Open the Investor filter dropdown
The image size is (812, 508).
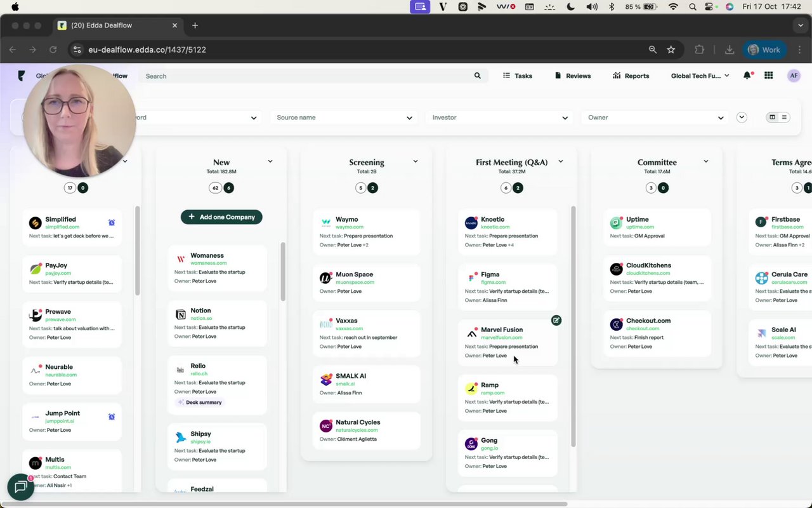pyautogui.click(x=500, y=117)
